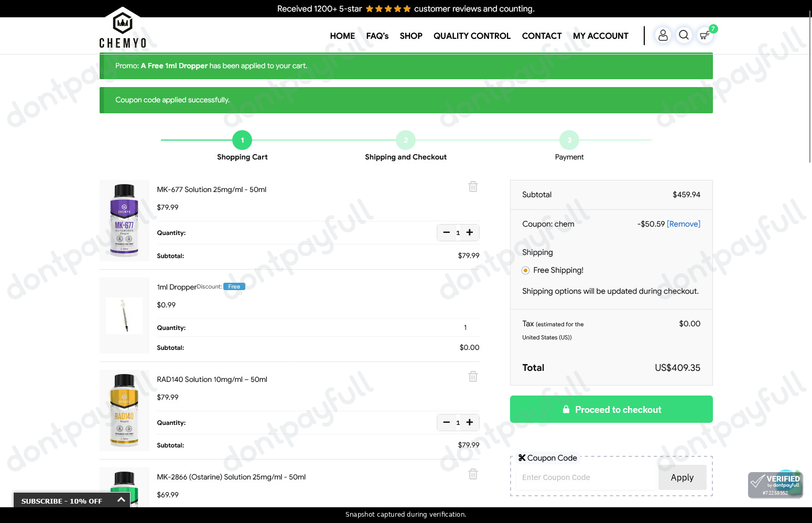Image resolution: width=812 pixels, height=523 pixels.
Task: Apply the coupon code
Action: (681, 477)
